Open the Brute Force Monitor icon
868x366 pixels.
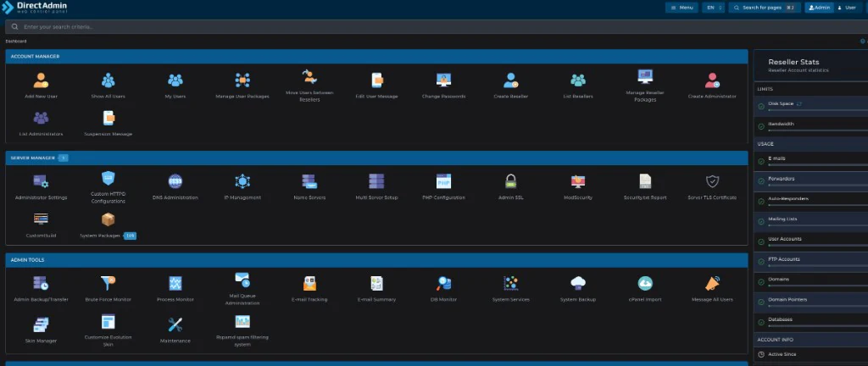click(x=108, y=284)
